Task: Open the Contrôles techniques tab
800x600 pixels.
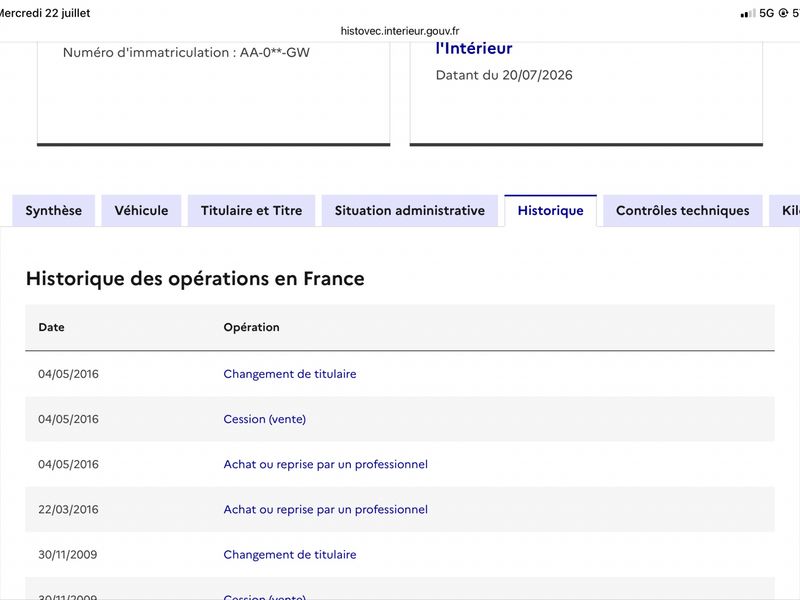Action: [x=683, y=211]
